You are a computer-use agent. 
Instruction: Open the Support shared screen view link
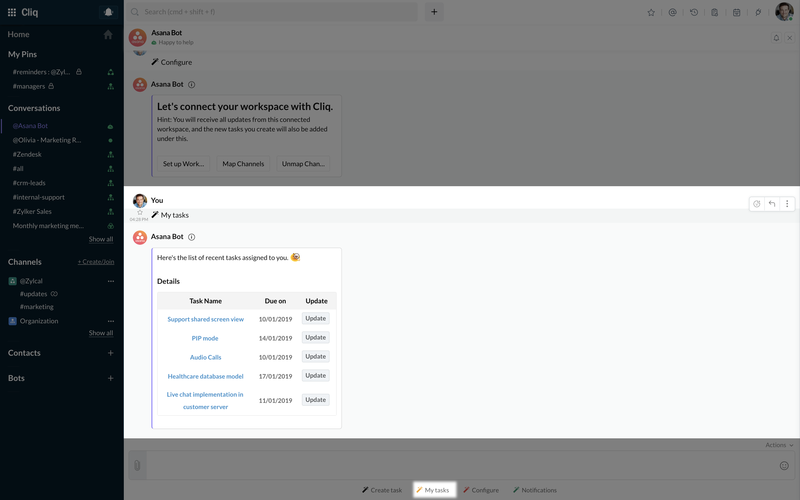pyautogui.click(x=206, y=319)
